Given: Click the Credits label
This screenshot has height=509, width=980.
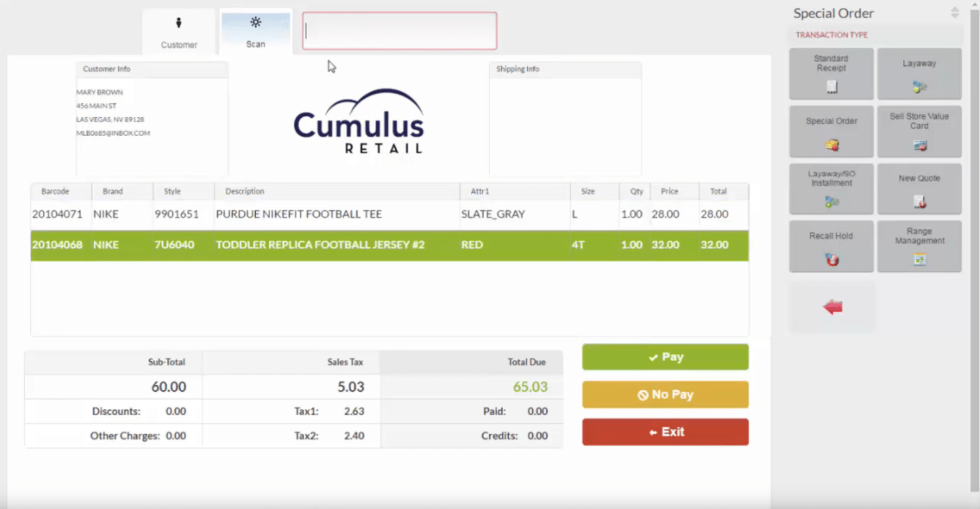Looking at the screenshot, I should [500, 436].
